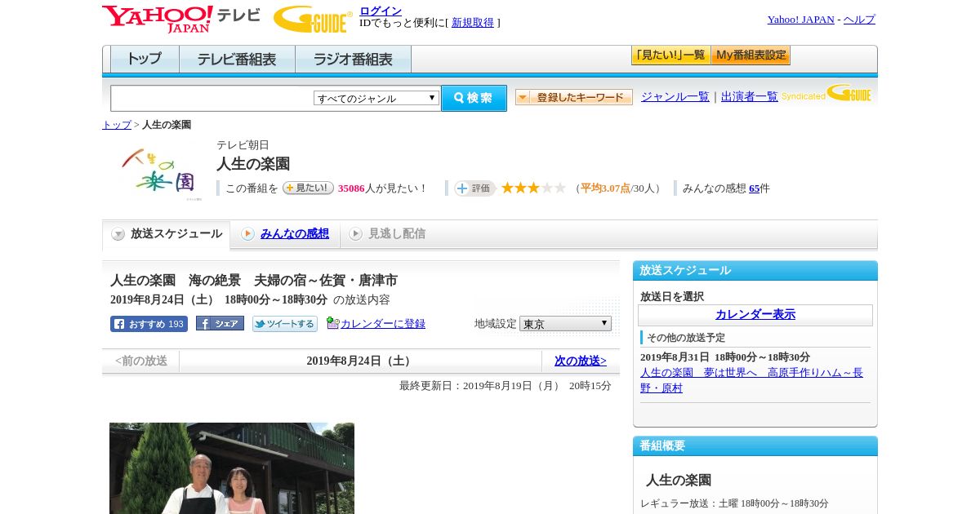Screen dimensions: 980x514
Task: Click into the search text field
Action: (212, 98)
